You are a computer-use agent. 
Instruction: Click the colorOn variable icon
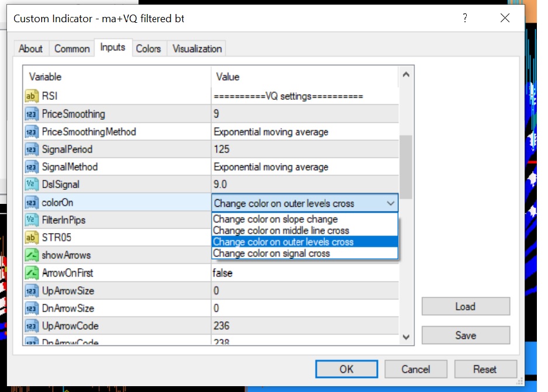(31, 203)
